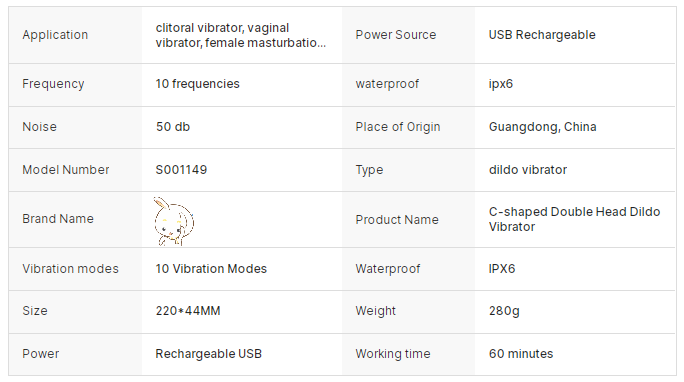Click the rabbit brand logo image
The width and height of the screenshot is (684, 382).
tap(174, 221)
